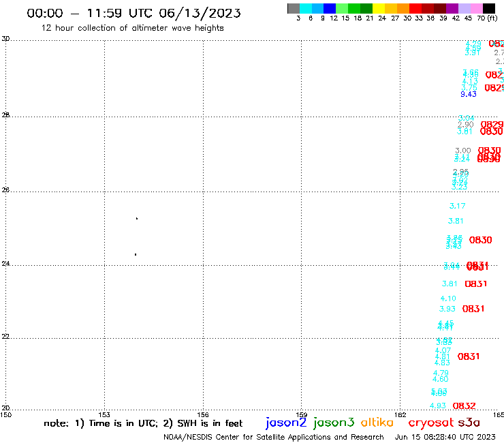The width and height of the screenshot is (504, 443).
Task: Click the 4.10 wave height reading
Action: pyautogui.click(x=448, y=299)
